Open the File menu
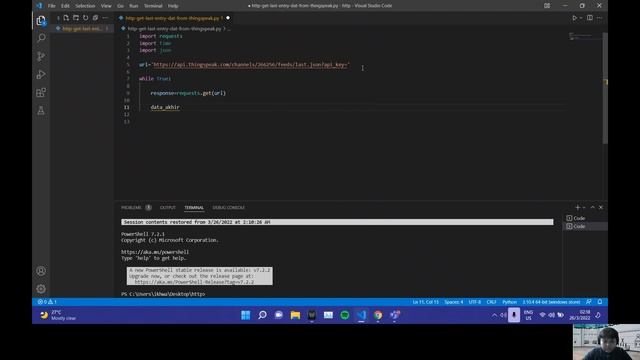The image size is (640, 360). click(x=51, y=6)
